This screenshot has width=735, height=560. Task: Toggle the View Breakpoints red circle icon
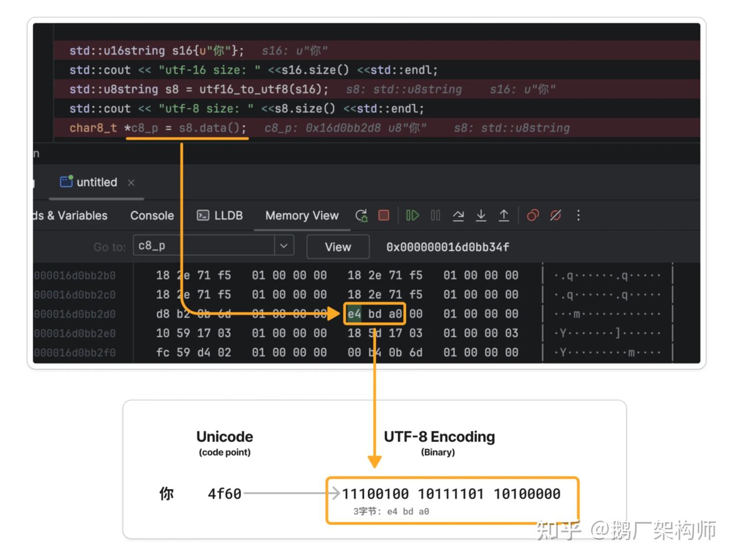(532, 215)
